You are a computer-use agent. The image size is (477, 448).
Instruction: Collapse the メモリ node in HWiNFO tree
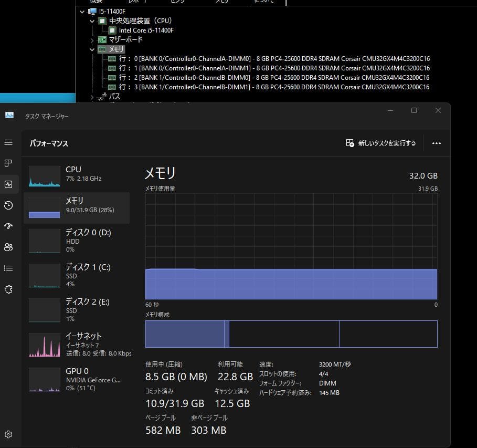(92, 49)
